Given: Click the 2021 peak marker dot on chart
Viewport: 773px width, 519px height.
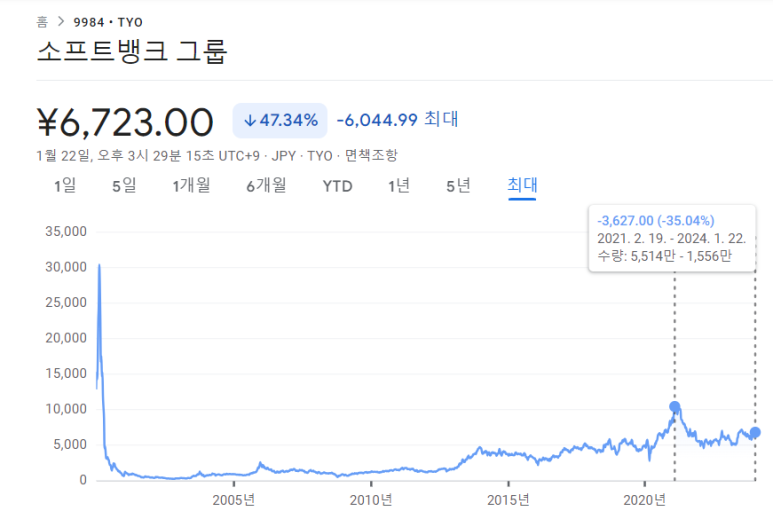Looking at the screenshot, I should point(675,407).
